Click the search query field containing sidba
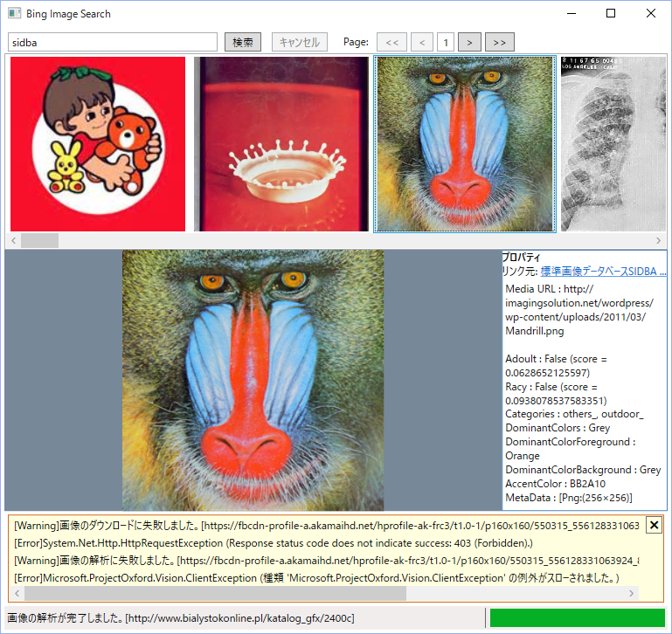This screenshot has height=634, width=672. point(112,42)
